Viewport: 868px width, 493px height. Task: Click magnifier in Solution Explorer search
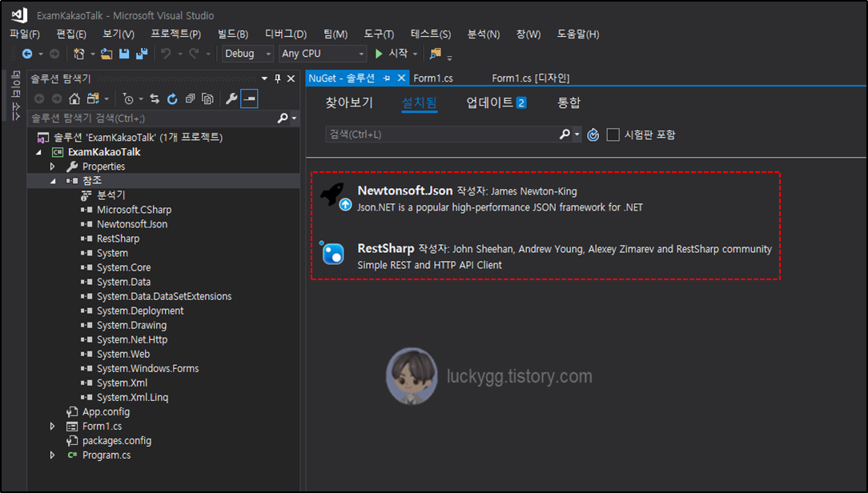(283, 118)
